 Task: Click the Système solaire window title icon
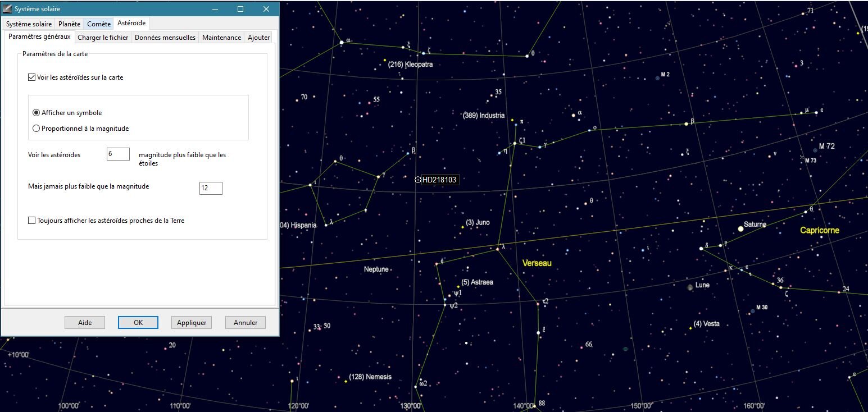pyautogui.click(x=7, y=9)
